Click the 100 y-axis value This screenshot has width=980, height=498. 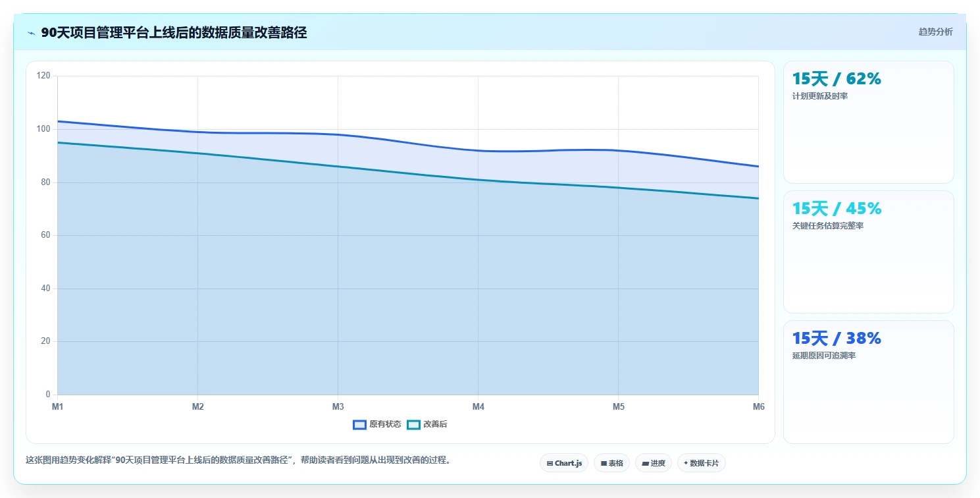coord(43,129)
